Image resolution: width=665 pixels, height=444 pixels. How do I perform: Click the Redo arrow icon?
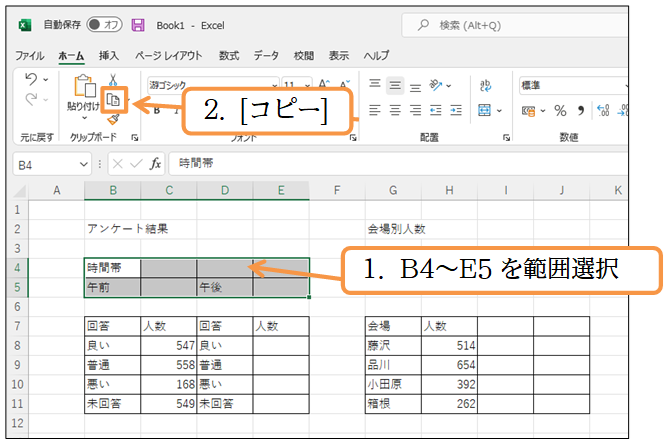(x=31, y=100)
